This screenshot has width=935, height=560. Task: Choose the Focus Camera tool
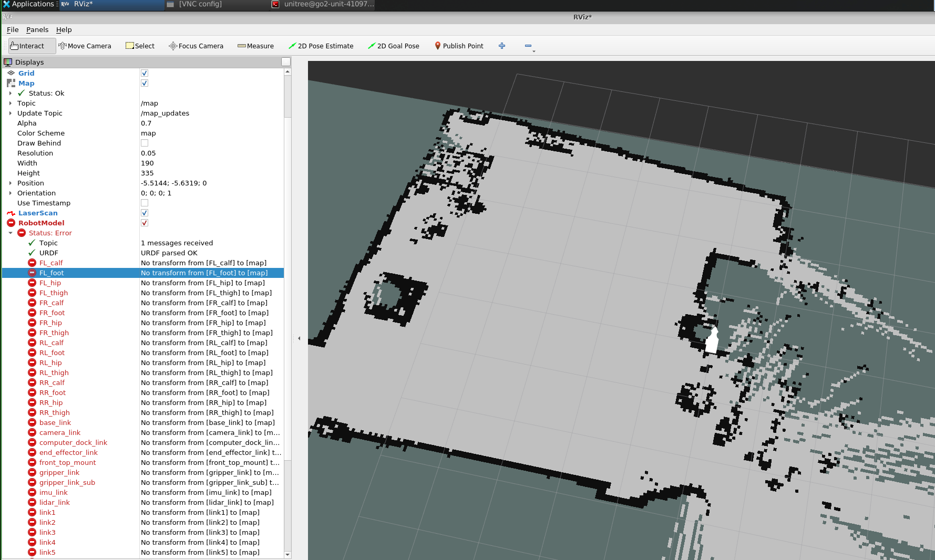(196, 46)
